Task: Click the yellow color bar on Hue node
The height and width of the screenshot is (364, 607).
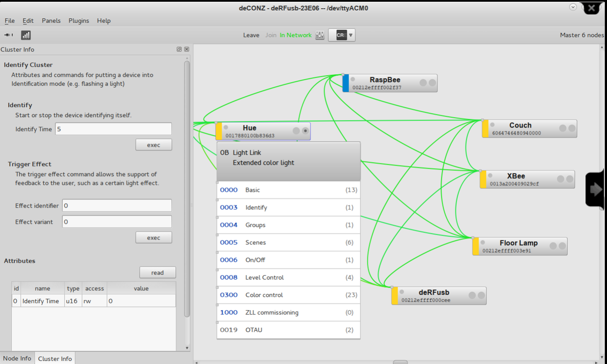Action: click(219, 131)
